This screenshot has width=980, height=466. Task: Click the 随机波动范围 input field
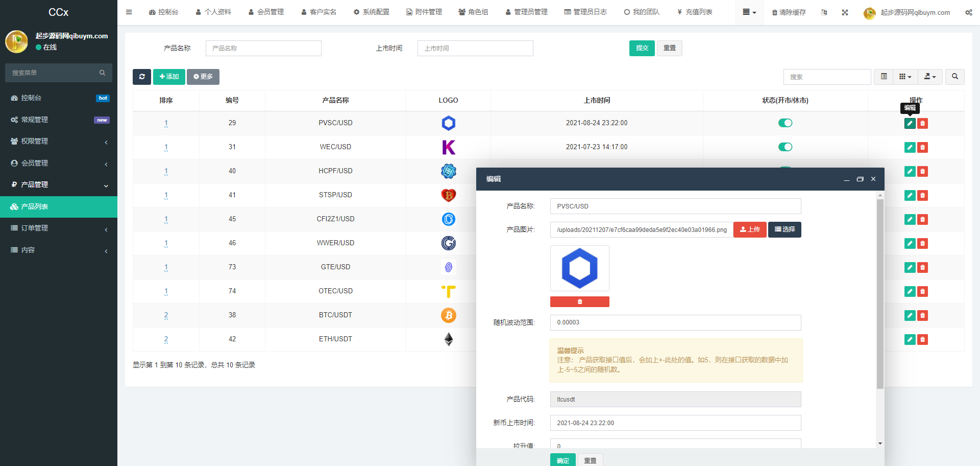675,322
